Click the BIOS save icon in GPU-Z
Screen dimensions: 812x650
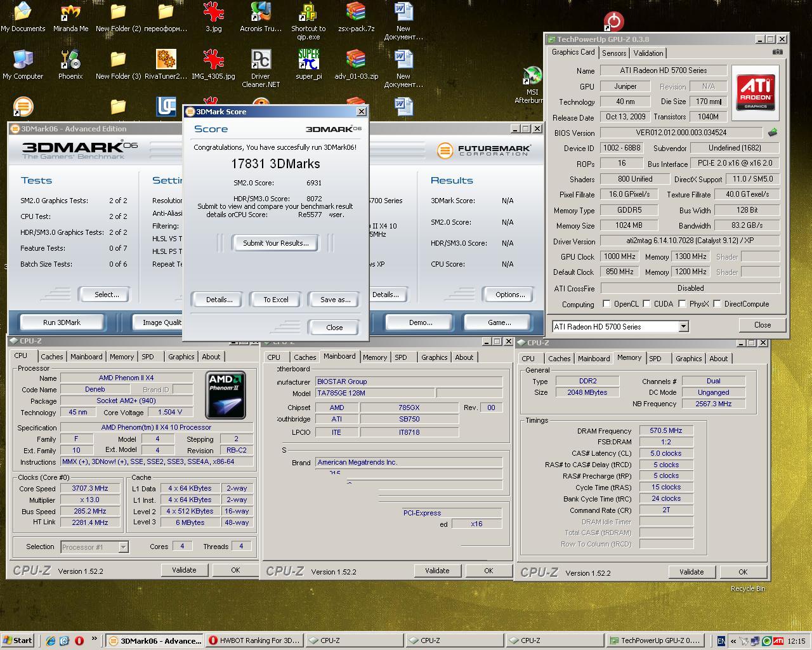[773, 133]
